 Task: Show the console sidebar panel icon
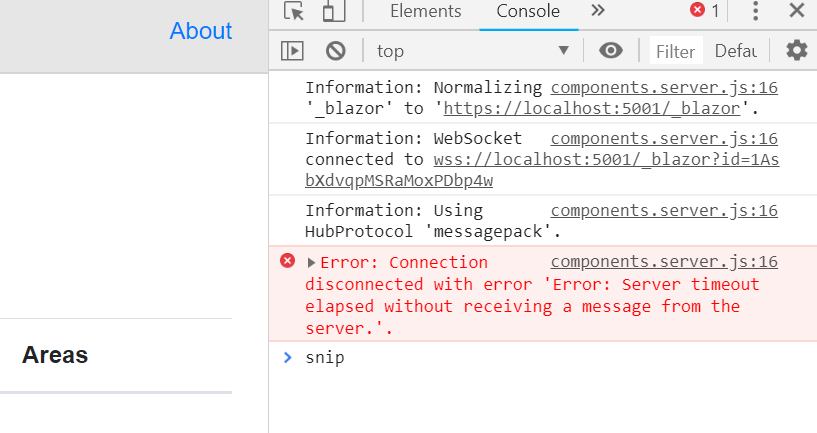[x=292, y=51]
